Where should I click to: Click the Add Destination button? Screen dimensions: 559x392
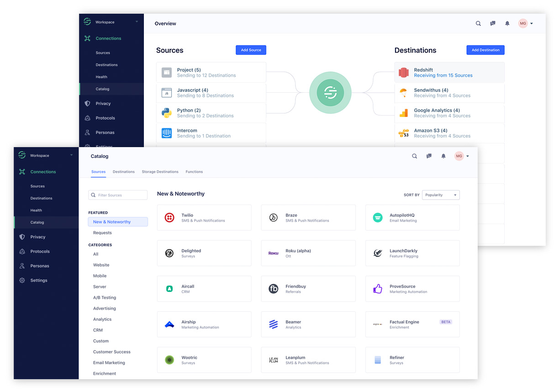pyautogui.click(x=485, y=50)
